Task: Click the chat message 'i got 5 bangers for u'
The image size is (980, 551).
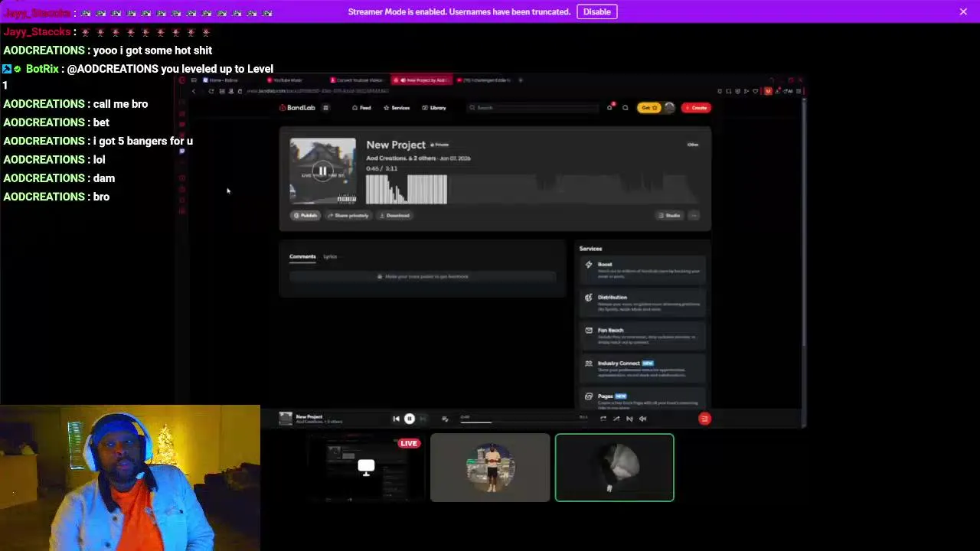Action: coord(142,141)
